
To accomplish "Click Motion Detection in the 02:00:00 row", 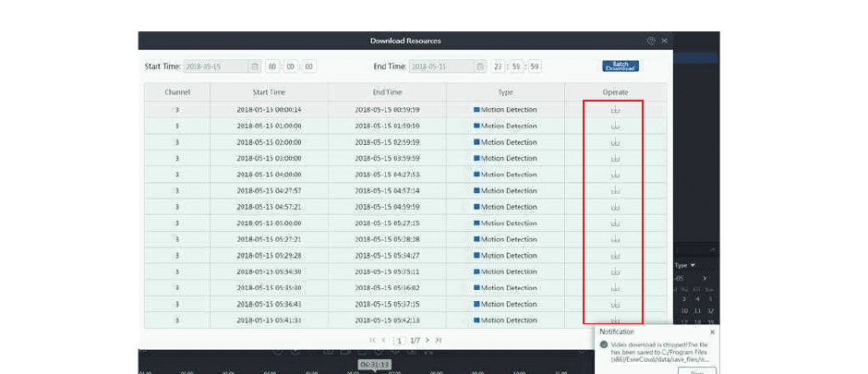I will 509,142.
